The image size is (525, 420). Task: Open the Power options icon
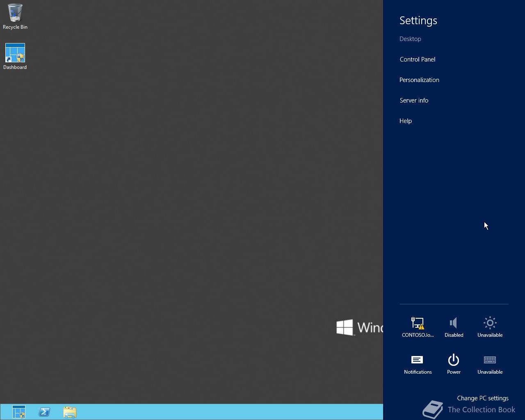[454, 364]
